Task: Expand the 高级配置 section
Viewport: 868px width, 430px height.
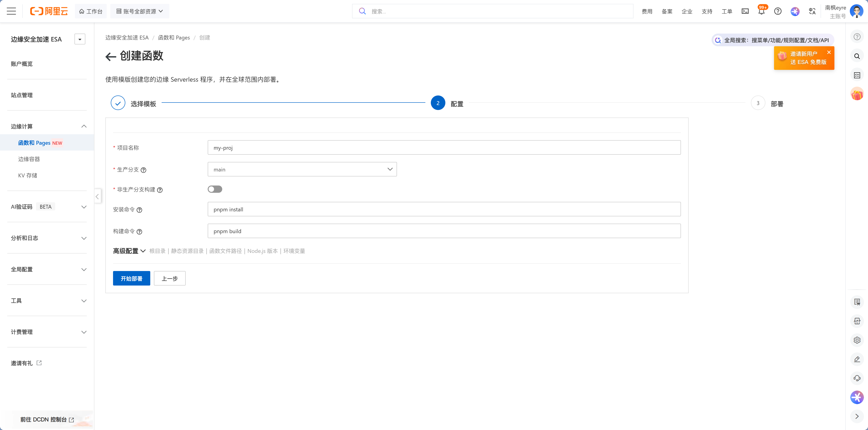Action: click(x=129, y=251)
